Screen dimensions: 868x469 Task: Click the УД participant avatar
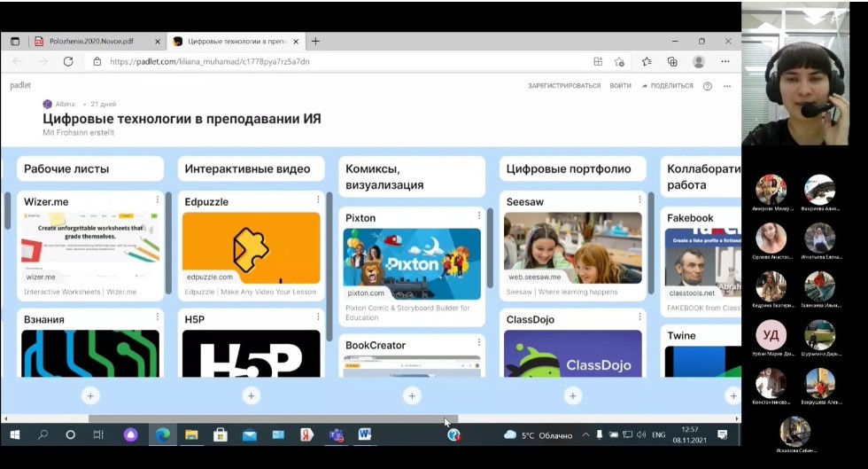click(x=771, y=335)
